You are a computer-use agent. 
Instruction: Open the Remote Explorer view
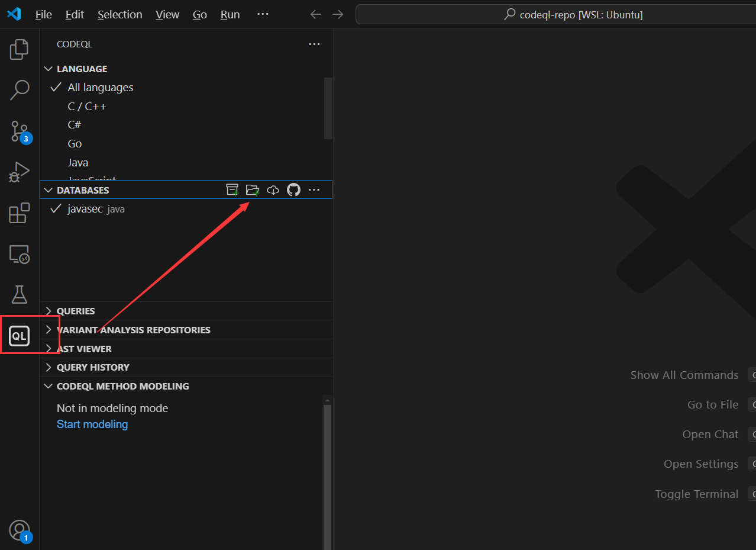click(x=20, y=254)
